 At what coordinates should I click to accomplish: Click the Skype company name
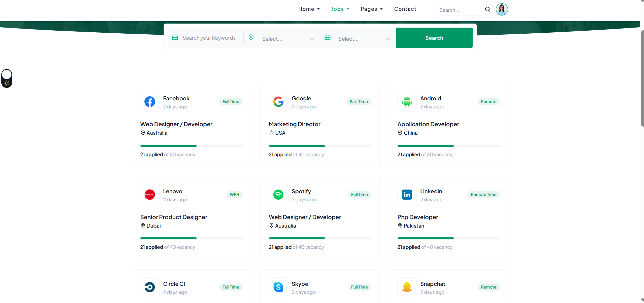(x=300, y=284)
